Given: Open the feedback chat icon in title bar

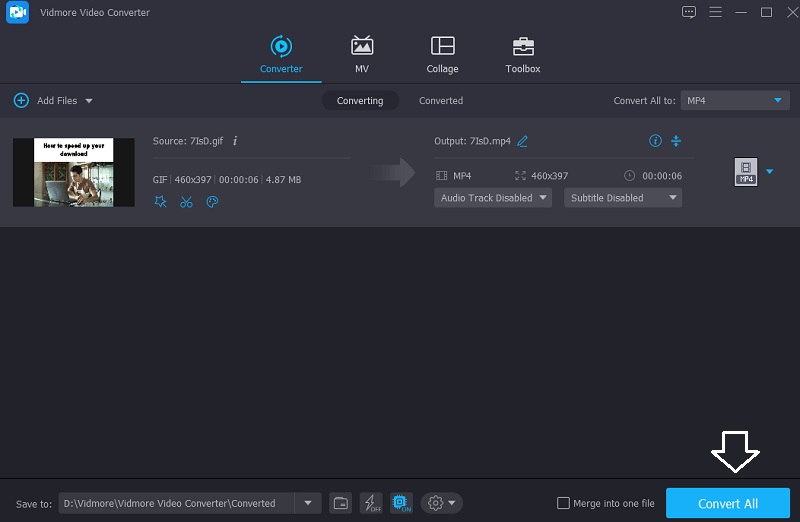Looking at the screenshot, I should [688, 12].
